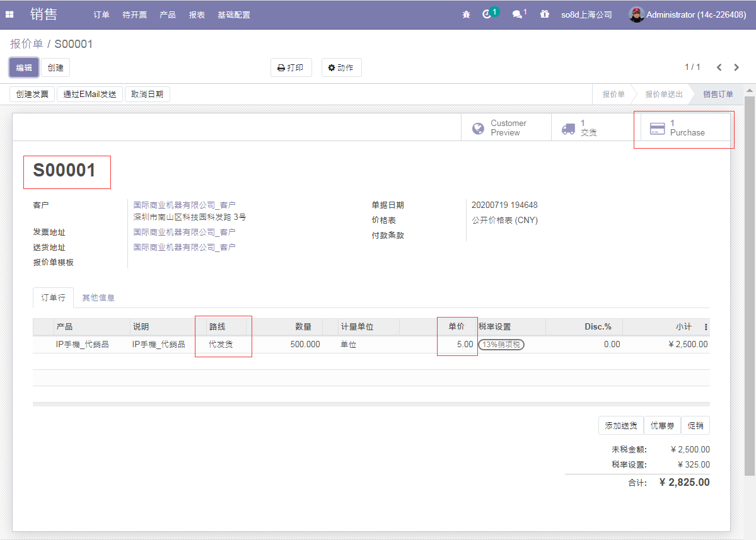
Task: Expand Administrator user menu
Action: click(x=688, y=14)
